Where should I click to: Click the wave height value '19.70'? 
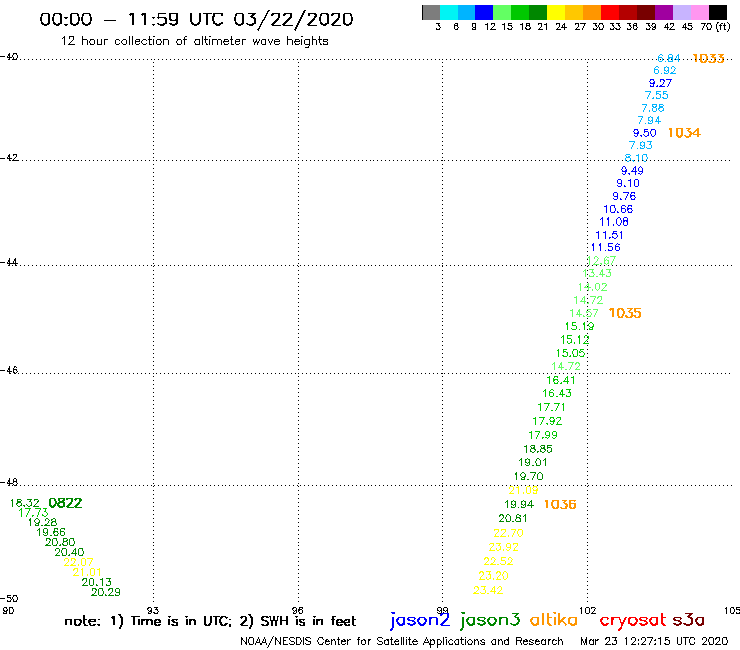pyautogui.click(x=528, y=476)
